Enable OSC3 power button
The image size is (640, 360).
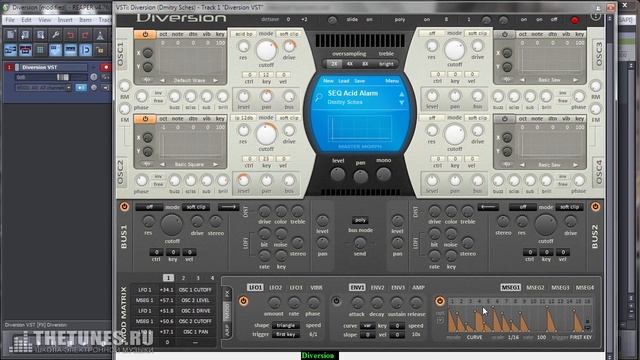pos(505,35)
